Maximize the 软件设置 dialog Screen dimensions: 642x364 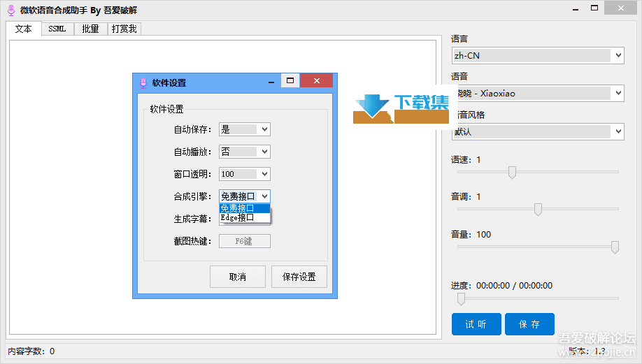point(290,80)
